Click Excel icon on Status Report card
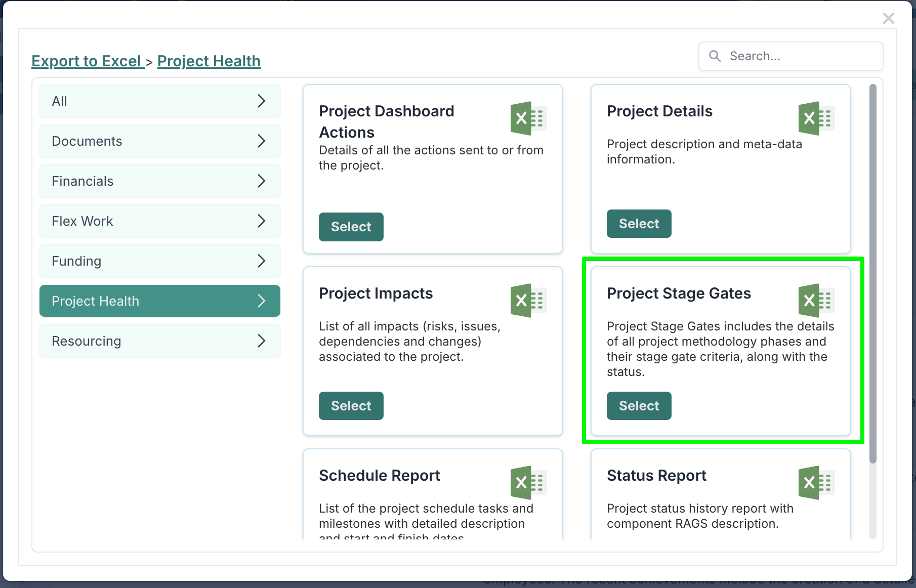Image resolution: width=916 pixels, height=588 pixels. coord(817,483)
